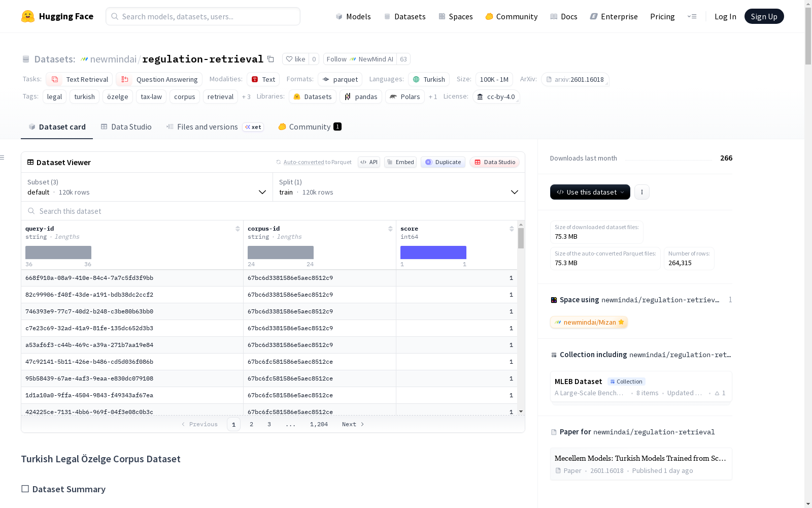Screen dimensions: 812x508
Task: Like this dataset
Action: (295, 59)
